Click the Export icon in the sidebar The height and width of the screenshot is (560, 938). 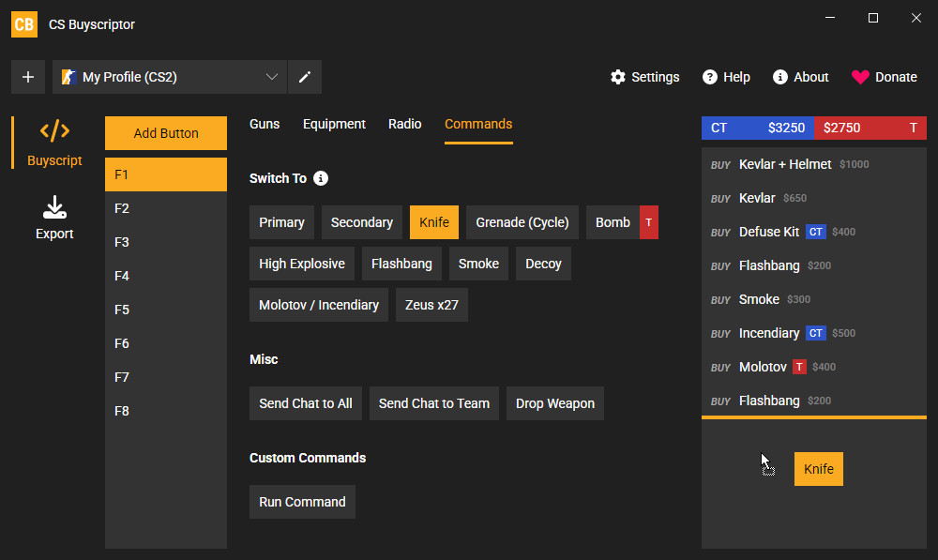(53, 214)
